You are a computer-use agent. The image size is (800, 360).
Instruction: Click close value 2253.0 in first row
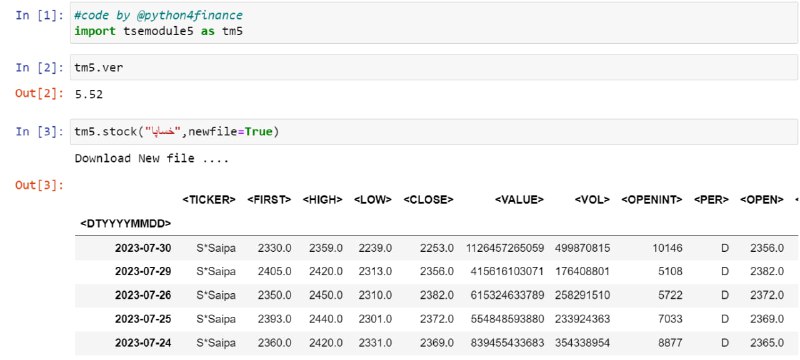(x=437, y=248)
